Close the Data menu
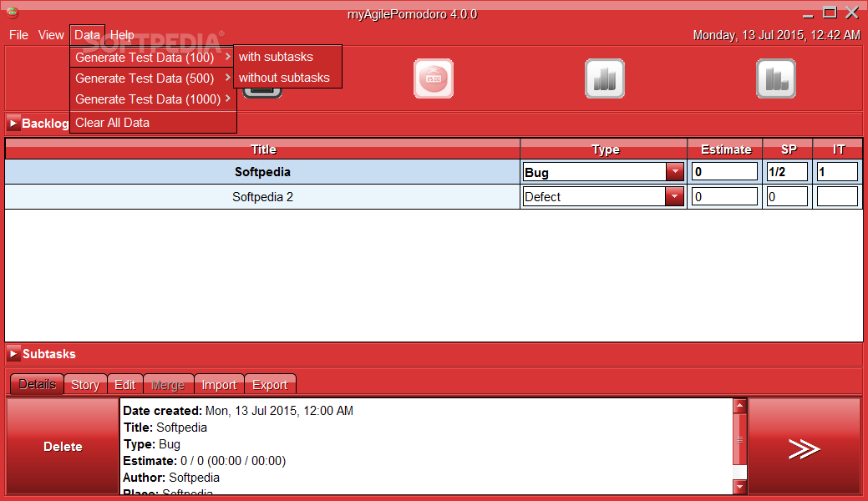 [x=87, y=35]
